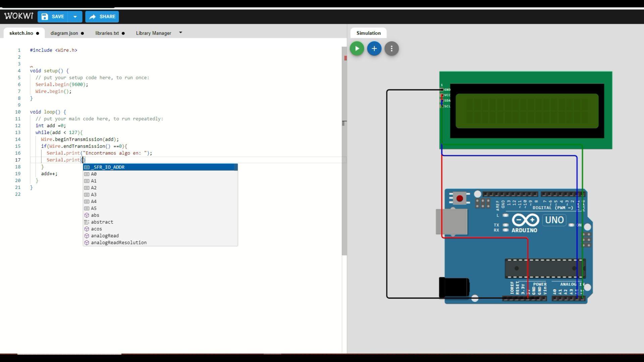Save the project with SAVE button

53,16
